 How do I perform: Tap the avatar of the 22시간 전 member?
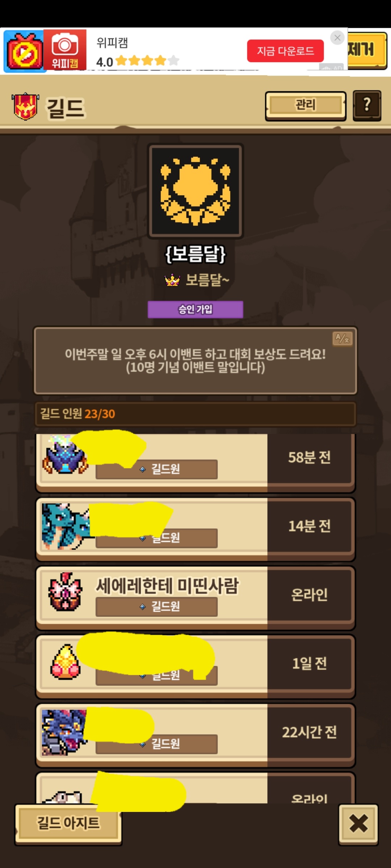tap(64, 732)
